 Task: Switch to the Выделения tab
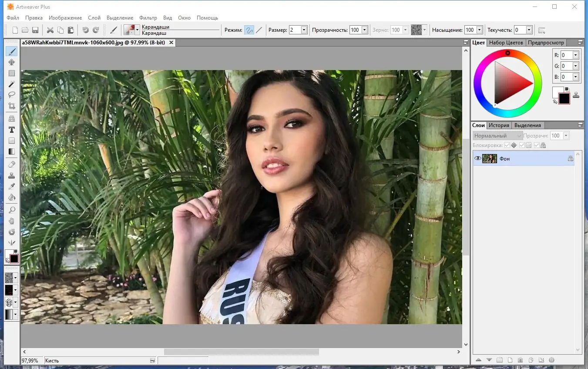528,125
